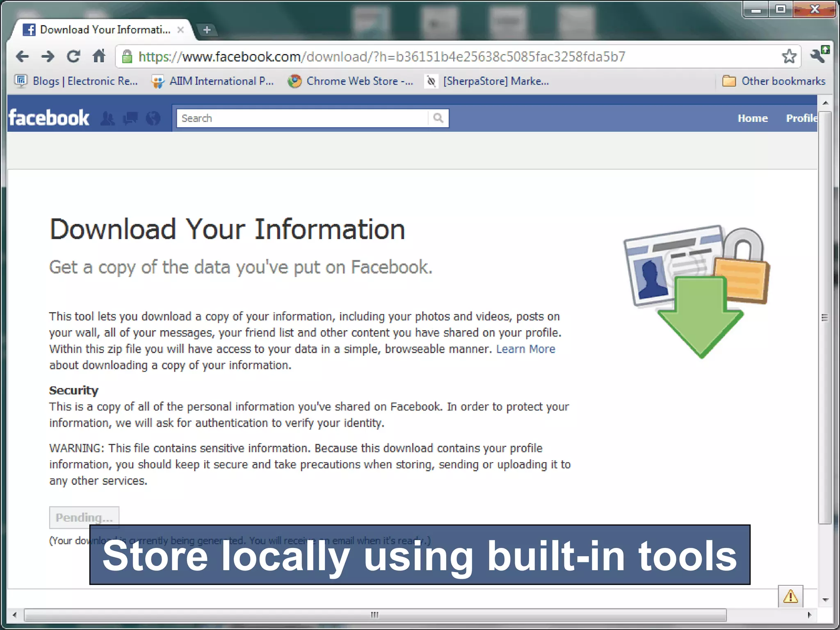
Task: Open AIIM International P... bookmark
Action: click(x=212, y=81)
